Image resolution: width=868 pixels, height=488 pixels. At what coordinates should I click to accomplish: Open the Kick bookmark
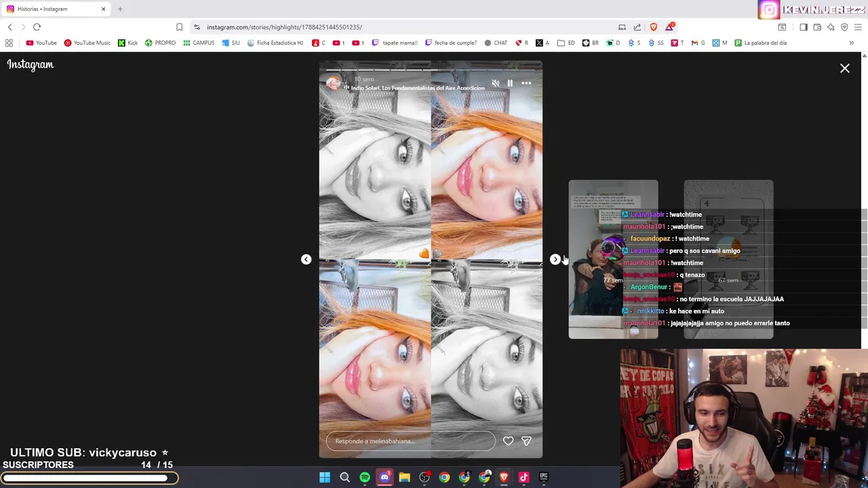coord(127,43)
